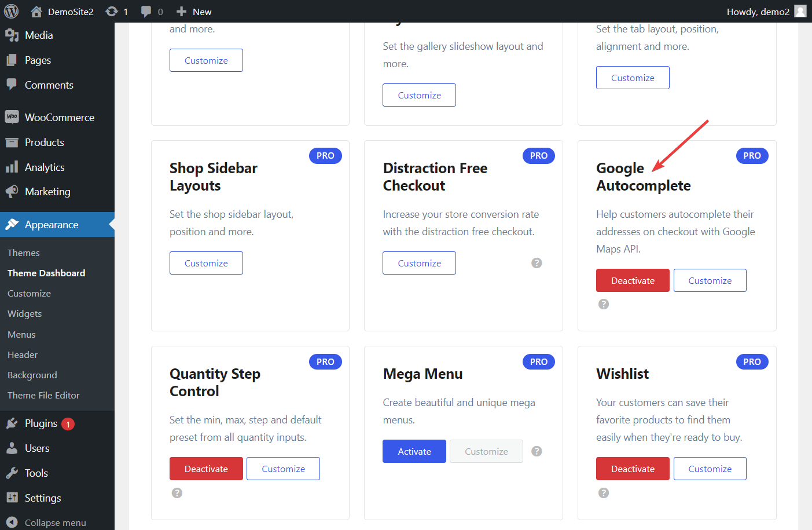Screen dimensions: 812x530
Task: Click the Products box icon
Action: click(12, 142)
